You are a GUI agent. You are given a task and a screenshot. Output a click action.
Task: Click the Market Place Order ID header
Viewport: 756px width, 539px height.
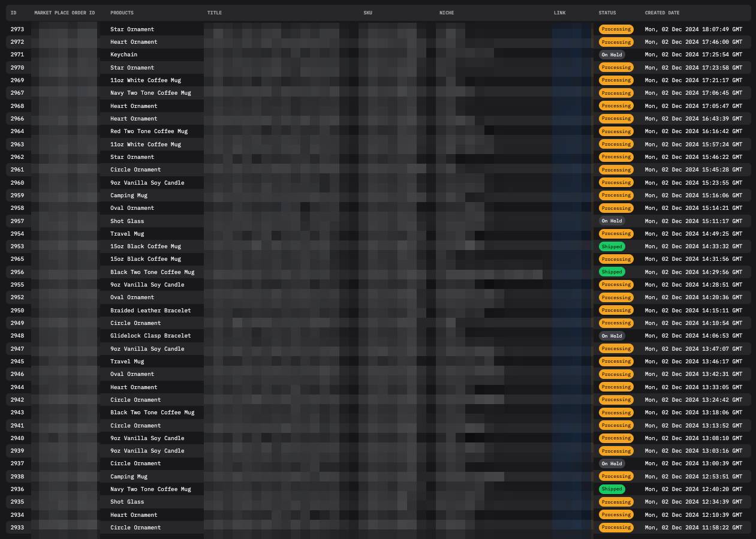[64, 13]
